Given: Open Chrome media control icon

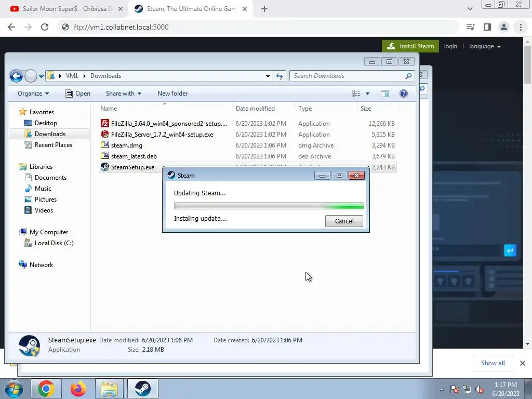Looking at the screenshot, I should [x=471, y=27].
